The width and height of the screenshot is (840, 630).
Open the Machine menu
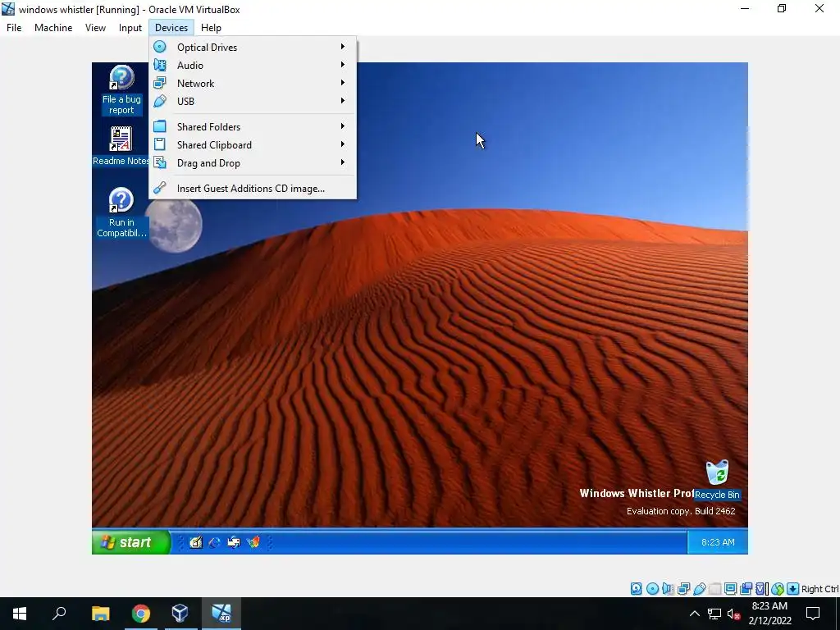point(53,28)
